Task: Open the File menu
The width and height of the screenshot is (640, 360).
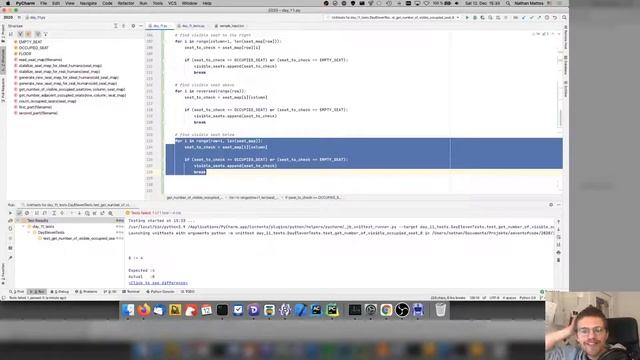Action: (43, 3)
